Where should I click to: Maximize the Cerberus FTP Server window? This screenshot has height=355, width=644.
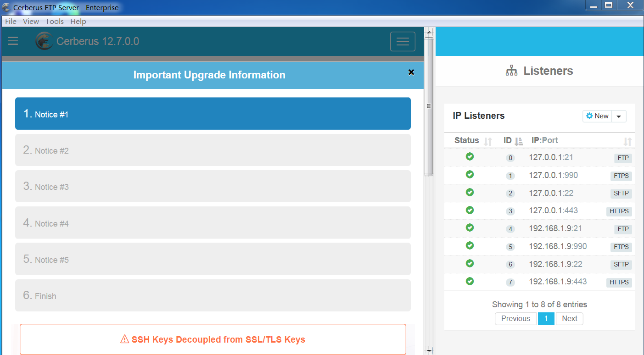[609, 5]
